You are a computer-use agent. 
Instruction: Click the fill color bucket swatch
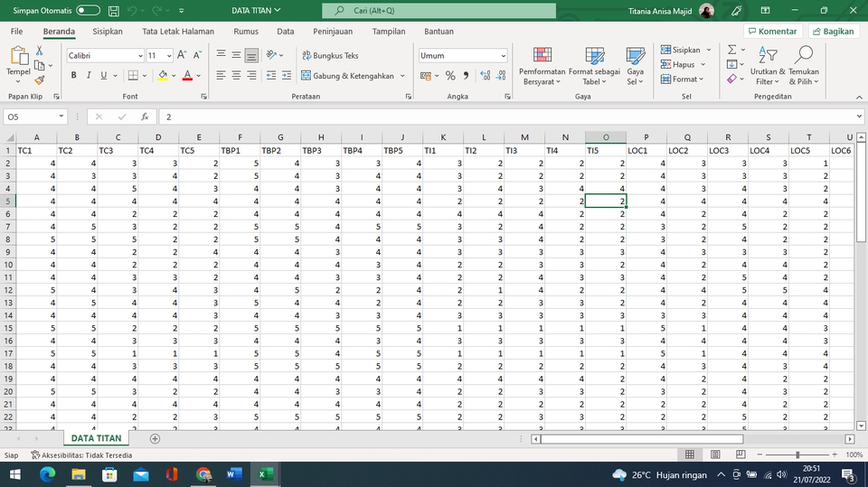[163, 75]
